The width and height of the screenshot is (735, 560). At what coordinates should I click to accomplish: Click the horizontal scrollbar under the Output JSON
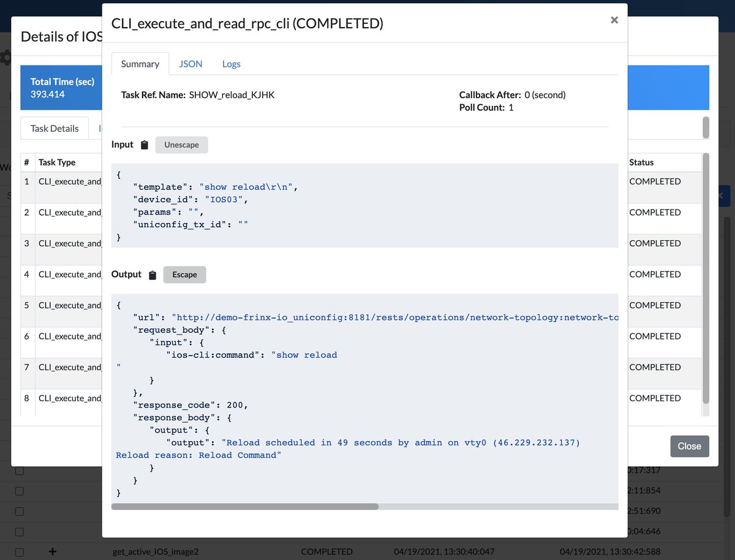[245, 507]
